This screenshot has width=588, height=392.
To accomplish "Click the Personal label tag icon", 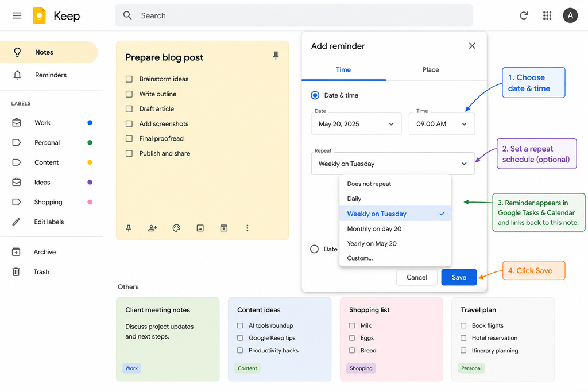I will click(x=17, y=142).
